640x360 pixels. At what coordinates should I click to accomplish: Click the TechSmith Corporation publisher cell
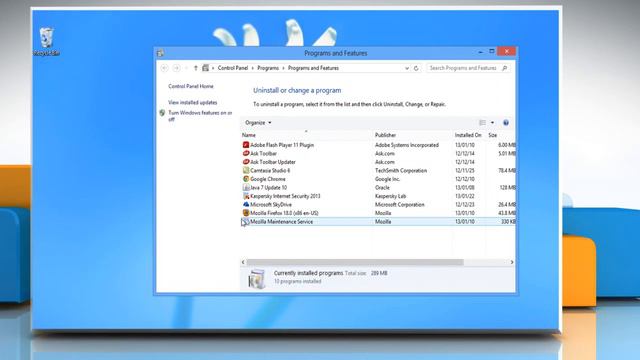click(401, 171)
